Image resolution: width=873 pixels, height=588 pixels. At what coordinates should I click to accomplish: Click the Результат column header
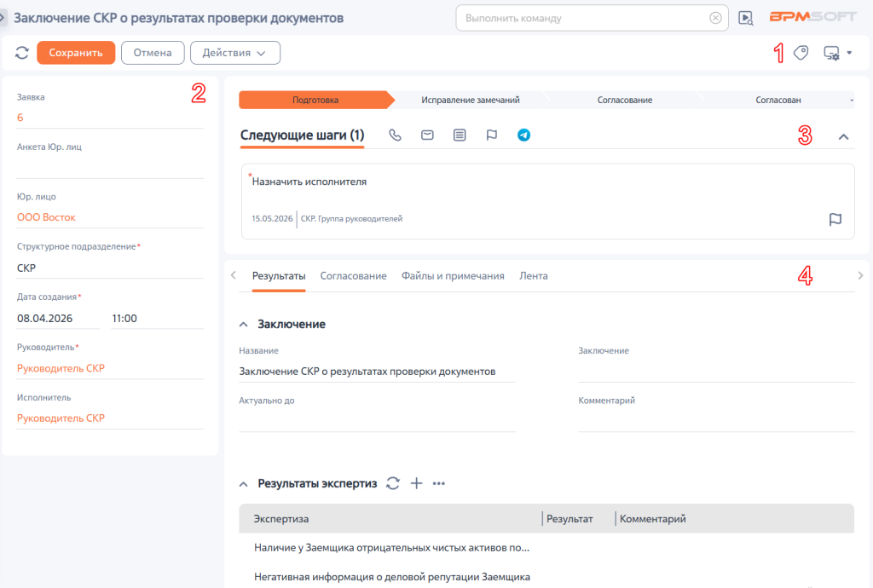[x=569, y=519]
